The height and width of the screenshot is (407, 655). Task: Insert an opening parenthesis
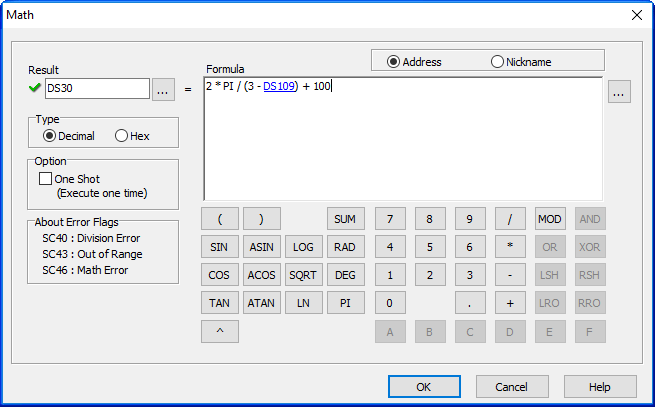click(219, 219)
